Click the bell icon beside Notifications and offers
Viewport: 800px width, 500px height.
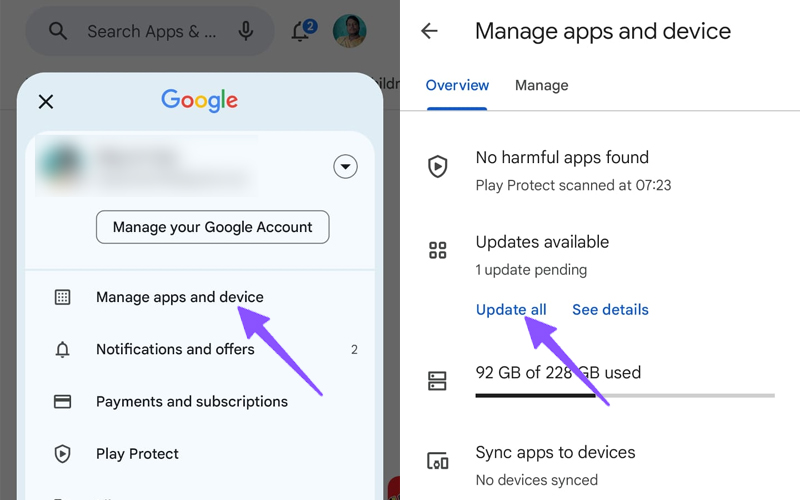point(62,349)
